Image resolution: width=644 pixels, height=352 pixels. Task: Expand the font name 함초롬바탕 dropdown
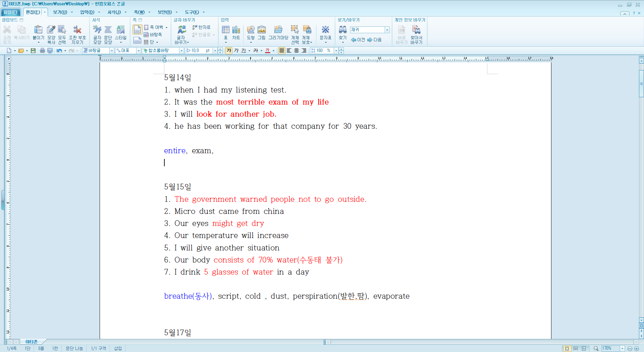[x=181, y=51]
